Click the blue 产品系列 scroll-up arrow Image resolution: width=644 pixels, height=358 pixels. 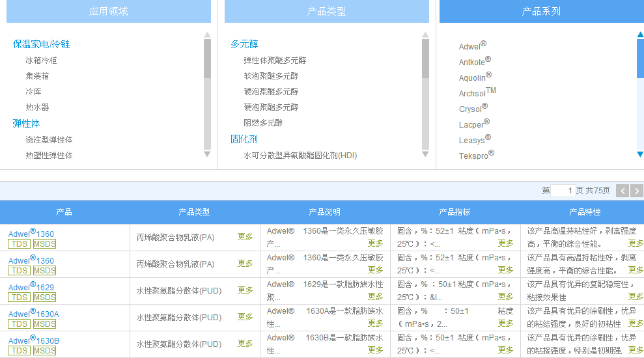coord(640,34)
